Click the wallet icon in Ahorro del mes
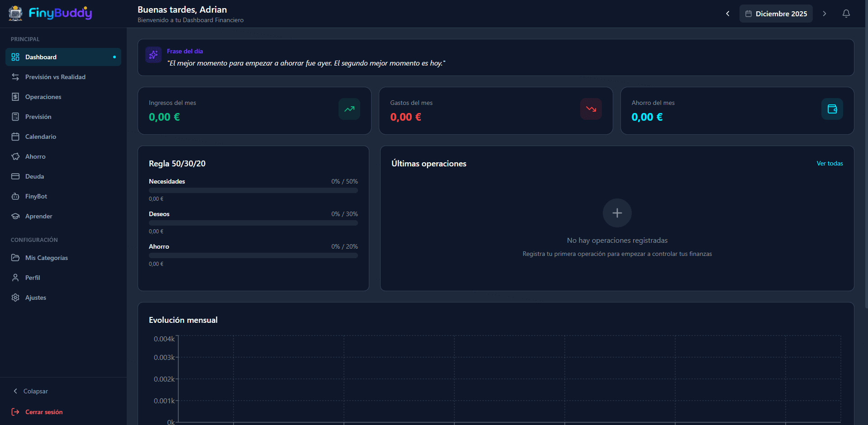The image size is (868, 425). point(832,109)
